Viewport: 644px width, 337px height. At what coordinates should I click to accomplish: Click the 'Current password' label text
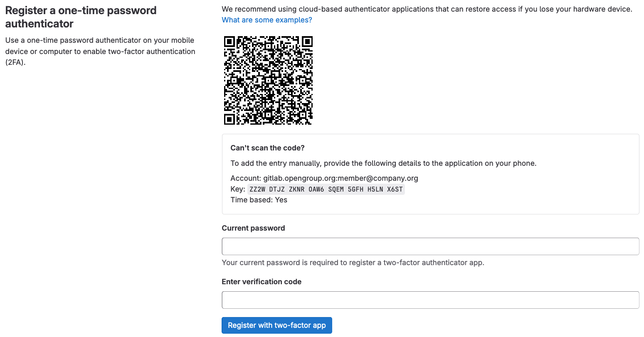coord(253,228)
